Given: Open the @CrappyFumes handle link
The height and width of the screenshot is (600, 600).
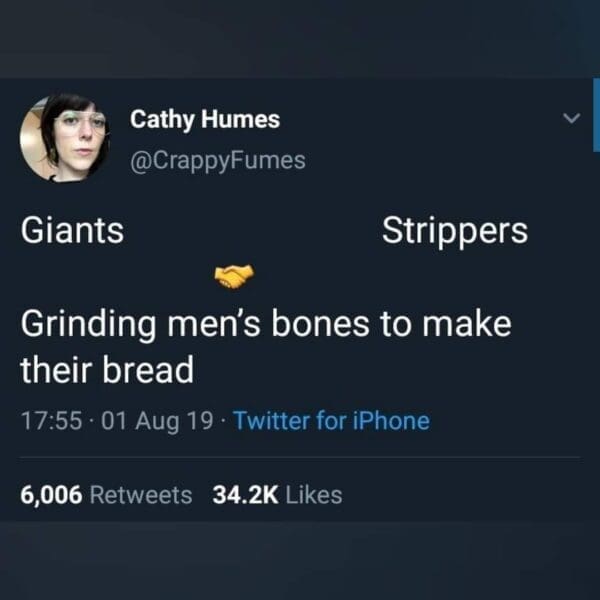Looking at the screenshot, I should click(218, 161).
